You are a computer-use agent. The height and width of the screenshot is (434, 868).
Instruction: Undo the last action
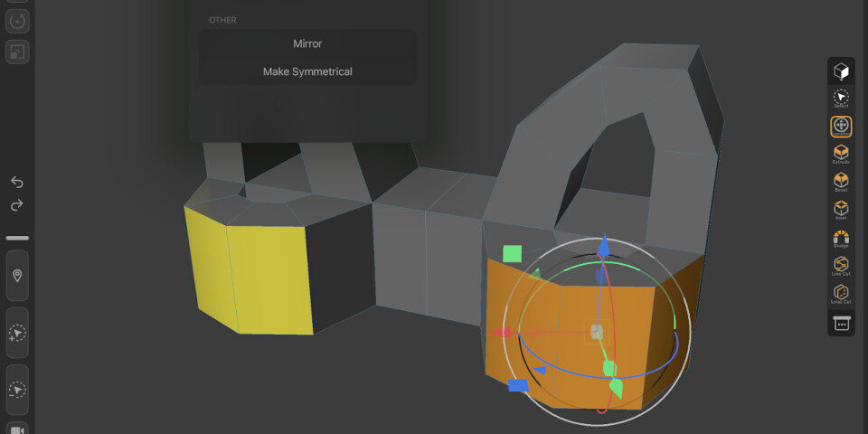tap(17, 183)
